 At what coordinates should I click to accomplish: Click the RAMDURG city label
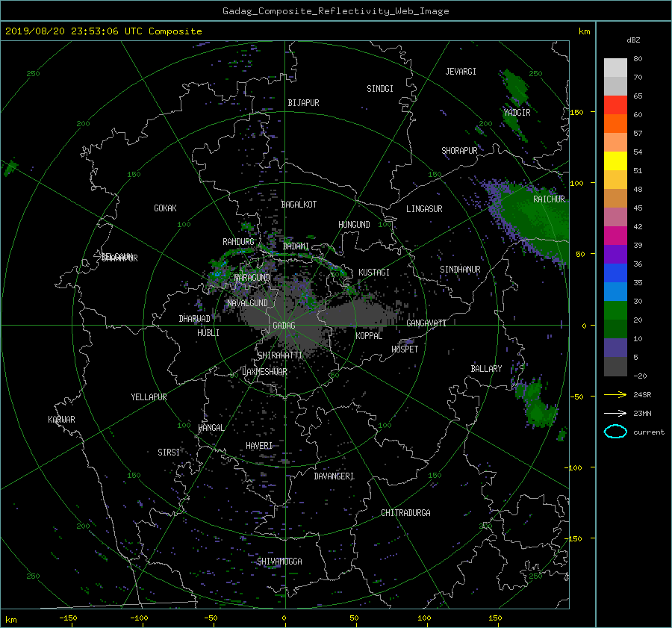pyautogui.click(x=238, y=242)
